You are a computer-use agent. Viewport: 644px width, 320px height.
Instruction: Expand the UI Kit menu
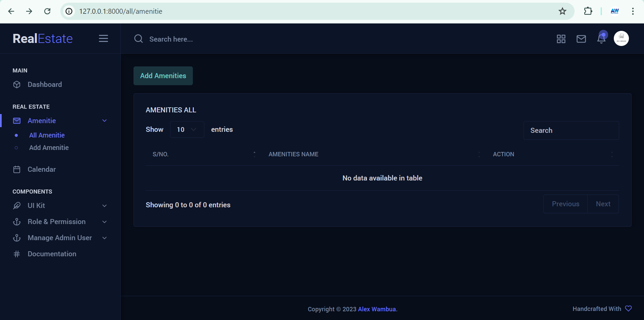tap(60, 206)
